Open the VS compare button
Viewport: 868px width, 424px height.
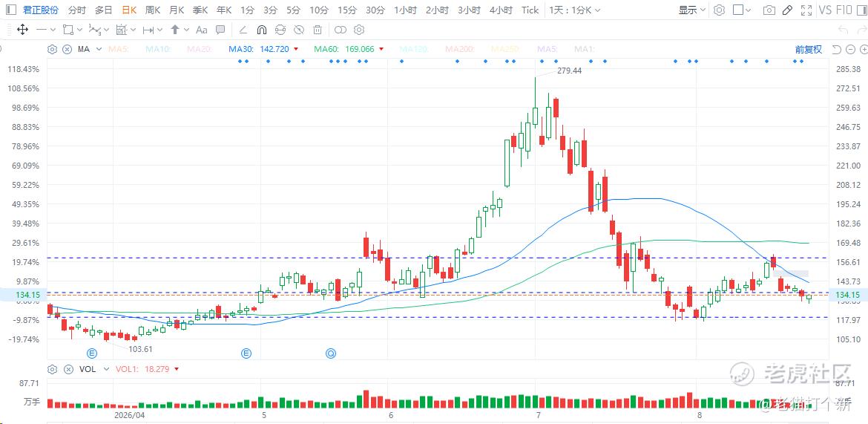point(825,10)
